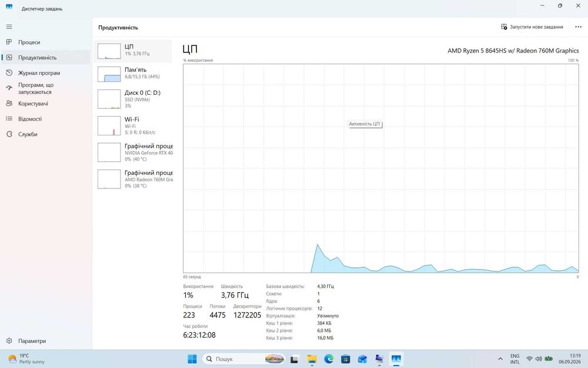Screen dimensions: 588x368
Task: Open Програми, що запускаються page
Action: coord(46,88)
